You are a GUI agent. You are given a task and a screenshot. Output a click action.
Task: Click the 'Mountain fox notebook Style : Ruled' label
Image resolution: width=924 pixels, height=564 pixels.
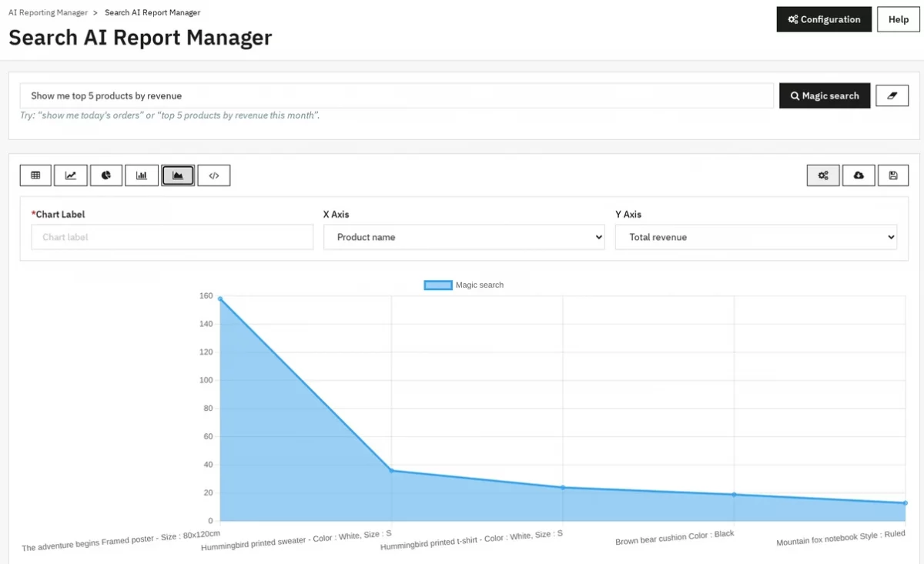click(841, 537)
